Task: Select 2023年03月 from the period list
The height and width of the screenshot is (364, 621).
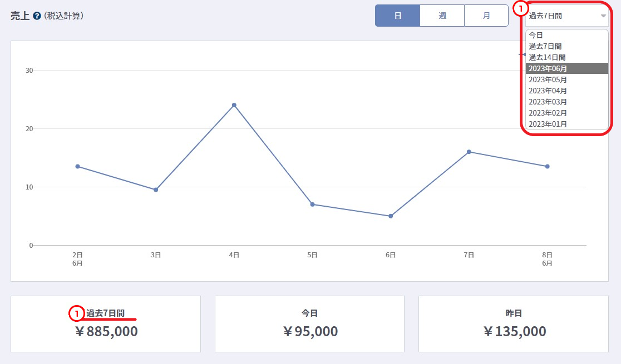Action: pyautogui.click(x=548, y=102)
